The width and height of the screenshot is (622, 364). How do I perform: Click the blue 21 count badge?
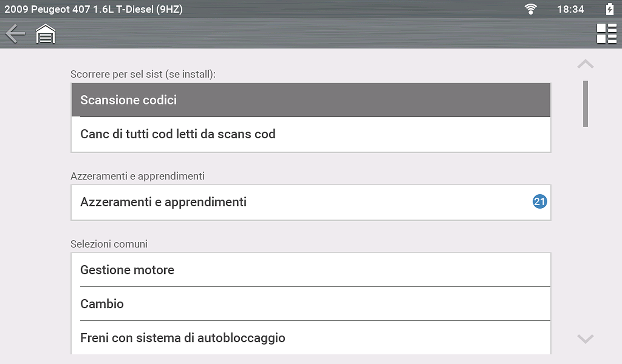[x=539, y=202]
